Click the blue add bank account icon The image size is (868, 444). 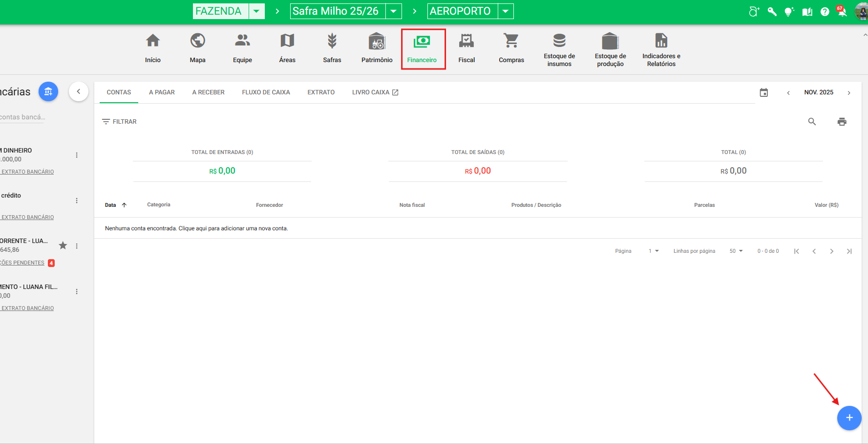tap(48, 91)
